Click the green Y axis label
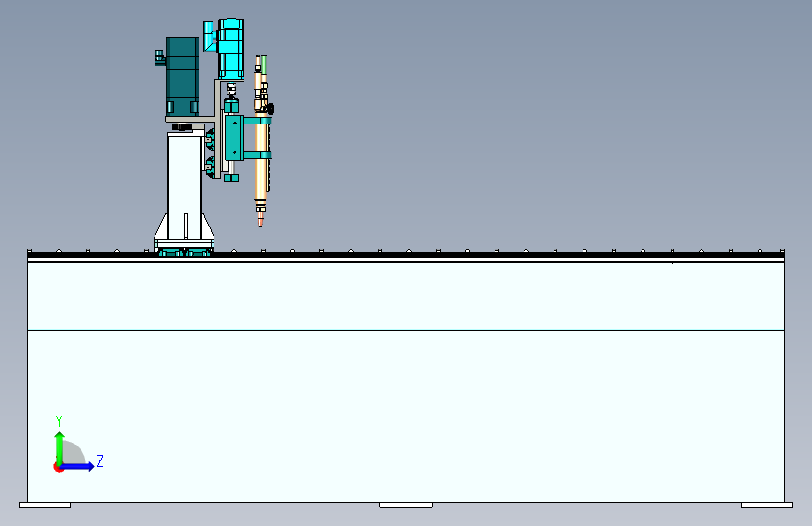812x526 pixels. click(59, 420)
